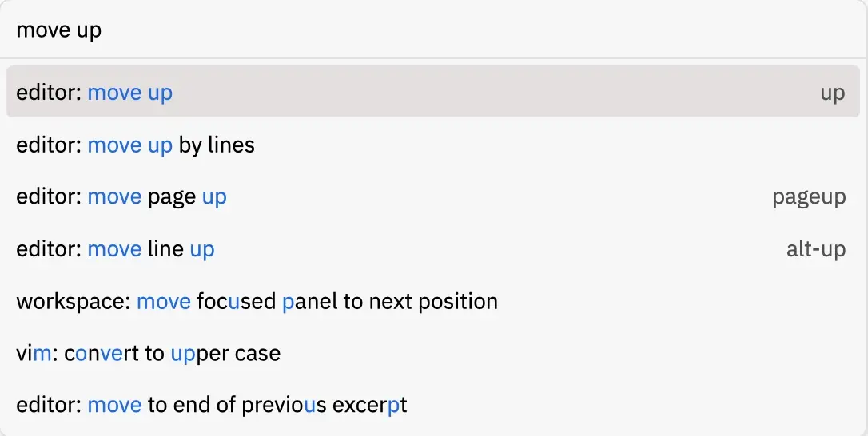Click the 'pageup' shortcut label

pos(809,197)
